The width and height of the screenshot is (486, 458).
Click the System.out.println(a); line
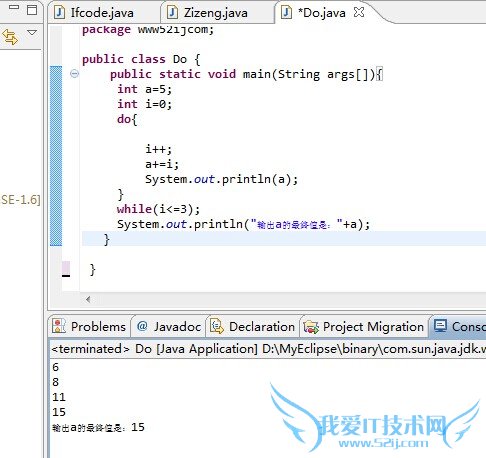[x=221, y=179]
